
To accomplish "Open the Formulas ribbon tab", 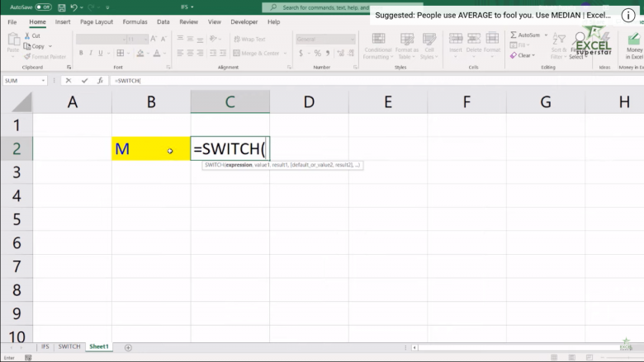I will coord(135,22).
